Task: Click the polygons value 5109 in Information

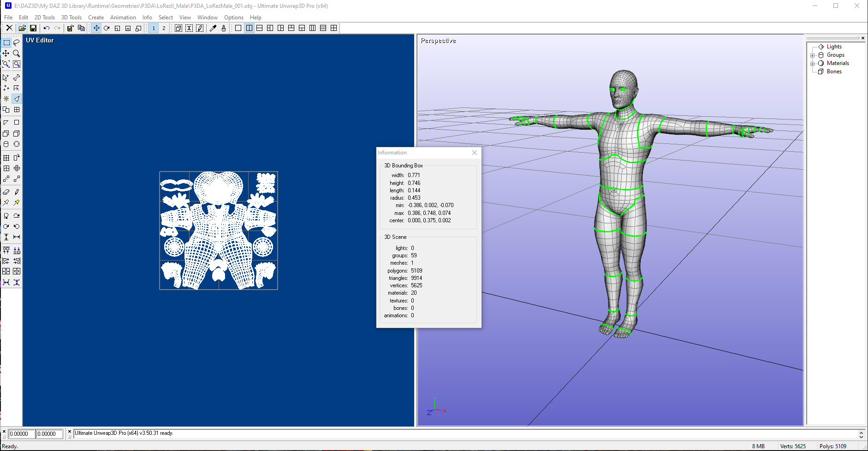Action: tap(416, 271)
